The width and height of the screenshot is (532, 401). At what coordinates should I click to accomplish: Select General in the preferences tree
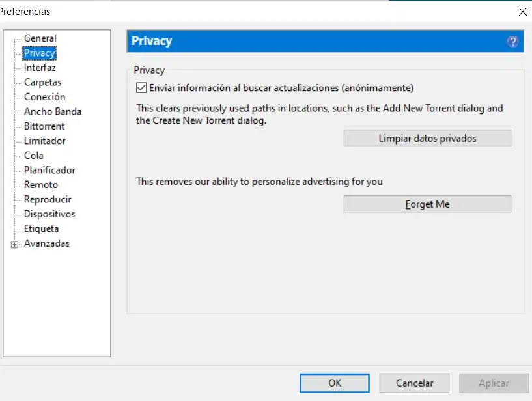40,38
